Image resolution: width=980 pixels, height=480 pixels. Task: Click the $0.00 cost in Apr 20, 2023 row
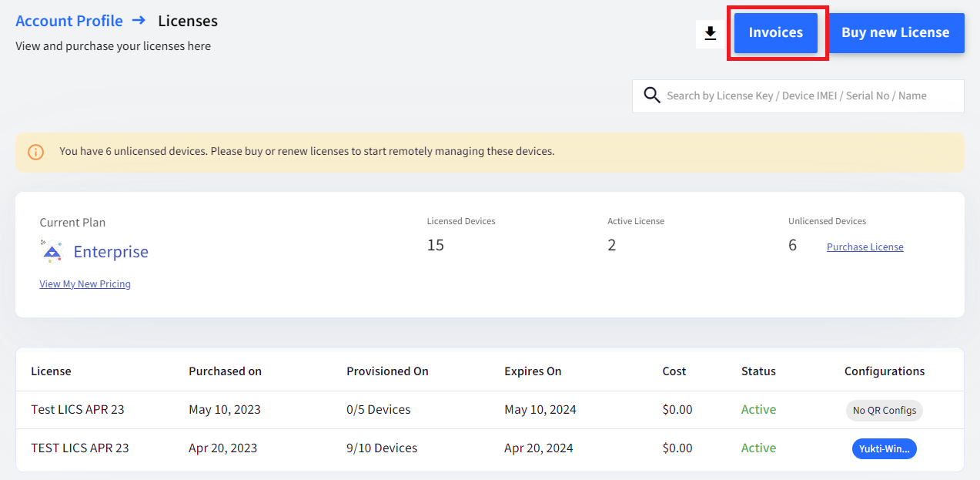677,448
